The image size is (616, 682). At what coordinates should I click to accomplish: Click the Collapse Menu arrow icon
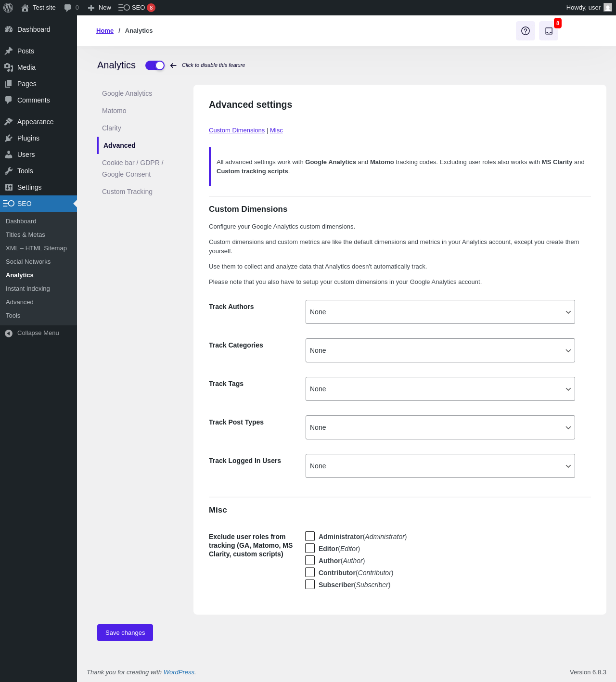tap(9, 333)
